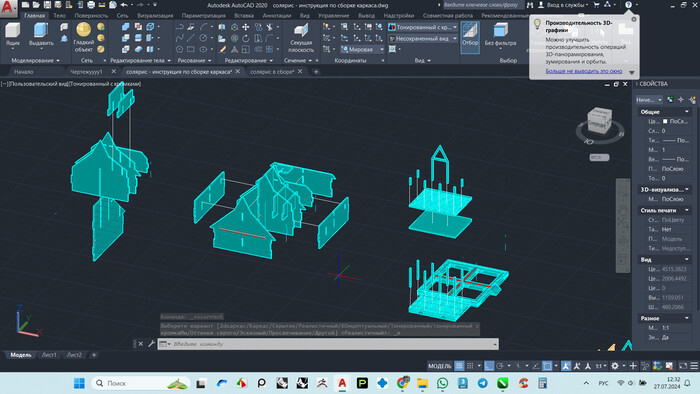
Task: Open File Explorer from the taskbar
Action: click(422, 383)
